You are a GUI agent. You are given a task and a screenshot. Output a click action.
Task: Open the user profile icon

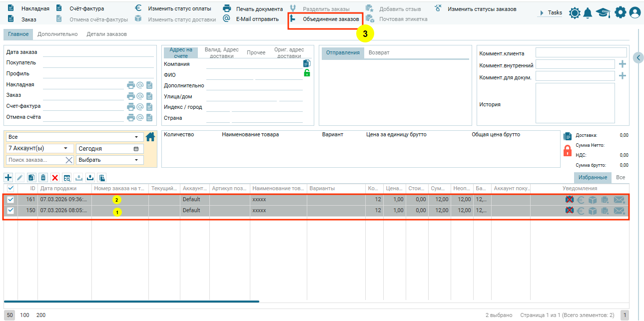635,13
